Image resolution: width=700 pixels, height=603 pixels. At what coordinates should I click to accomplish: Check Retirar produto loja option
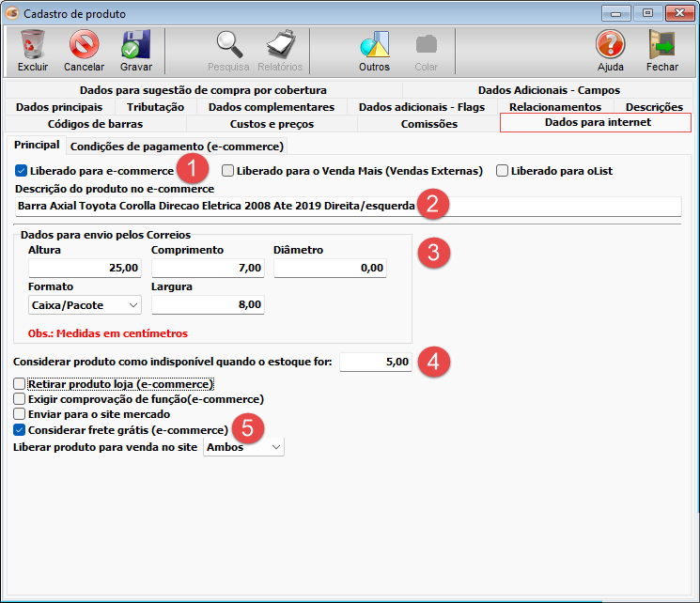pyautogui.click(x=21, y=385)
